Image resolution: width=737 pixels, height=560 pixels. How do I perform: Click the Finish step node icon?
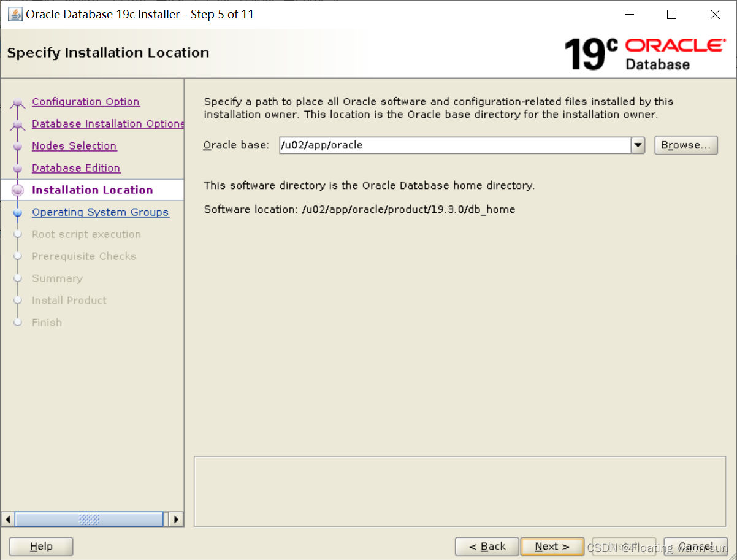[x=18, y=322]
